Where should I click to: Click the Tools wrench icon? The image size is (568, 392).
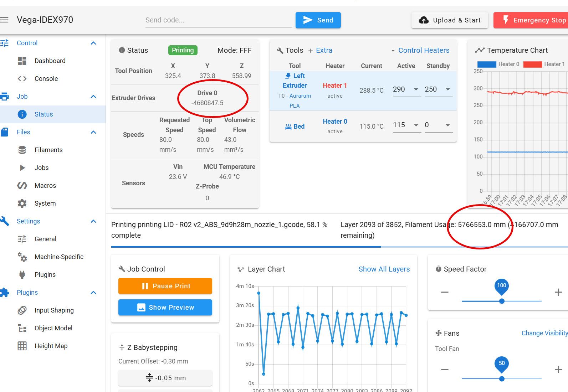pyautogui.click(x=280, y=51)
